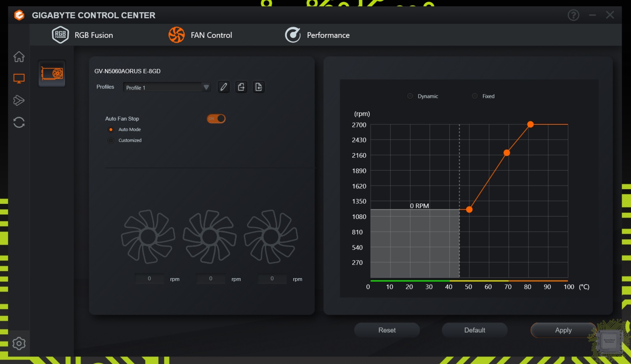631x364 pixels.
Task: Click the middle fan icon
Action: point(209,237)
